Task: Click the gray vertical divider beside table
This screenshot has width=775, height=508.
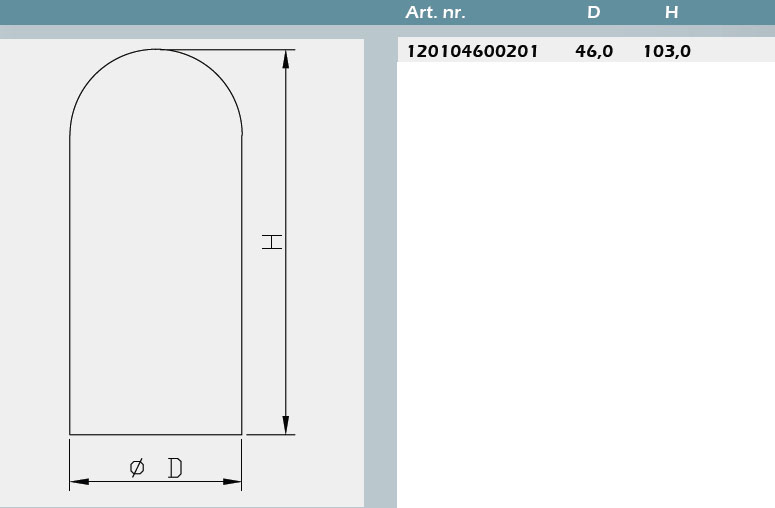Action: (x=380, y=280)
